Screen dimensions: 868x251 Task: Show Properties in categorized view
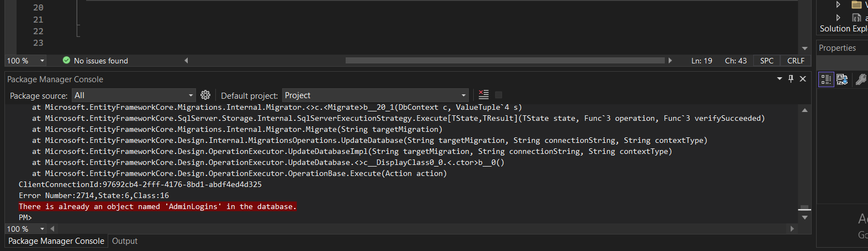click(x=826, y=79)
